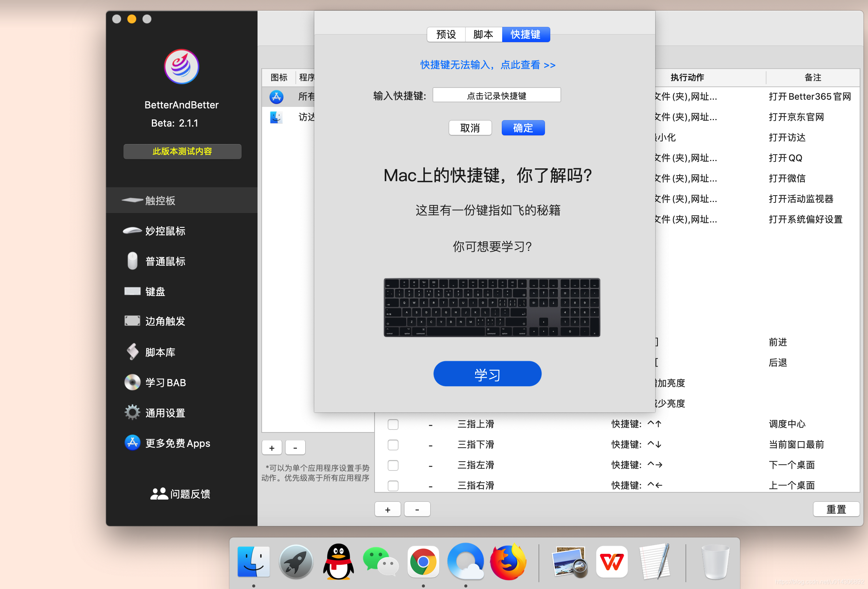Select the 触控板 trackpad icon in sidebar
The height and width of the screenshot is (589, 868).
tap(132, 200)
